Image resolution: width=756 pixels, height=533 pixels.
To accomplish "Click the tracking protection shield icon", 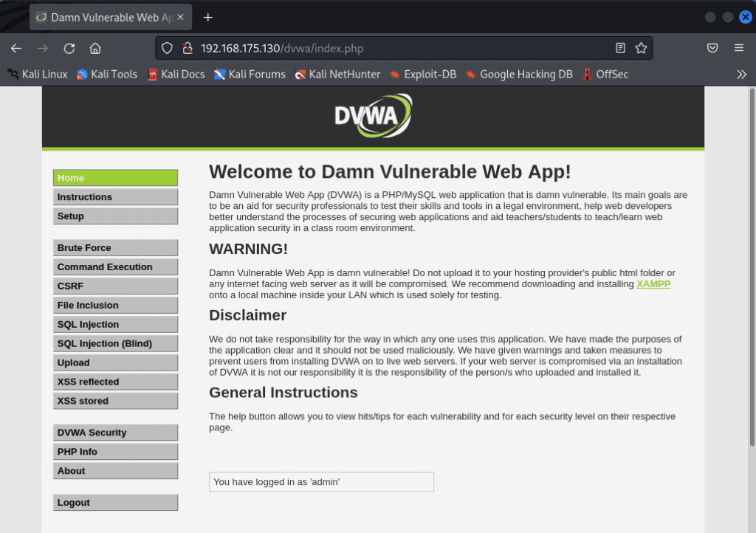I will [x=167, y=48].
